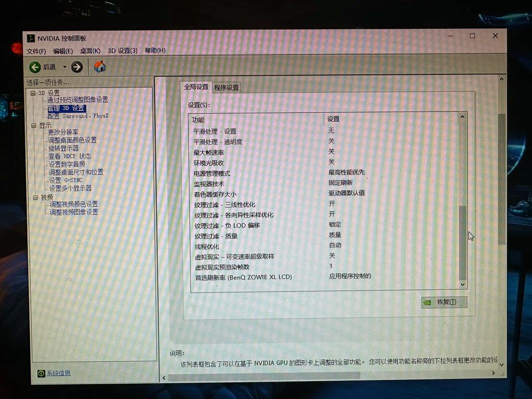Select the 电源管理模式 setting row

212,173
